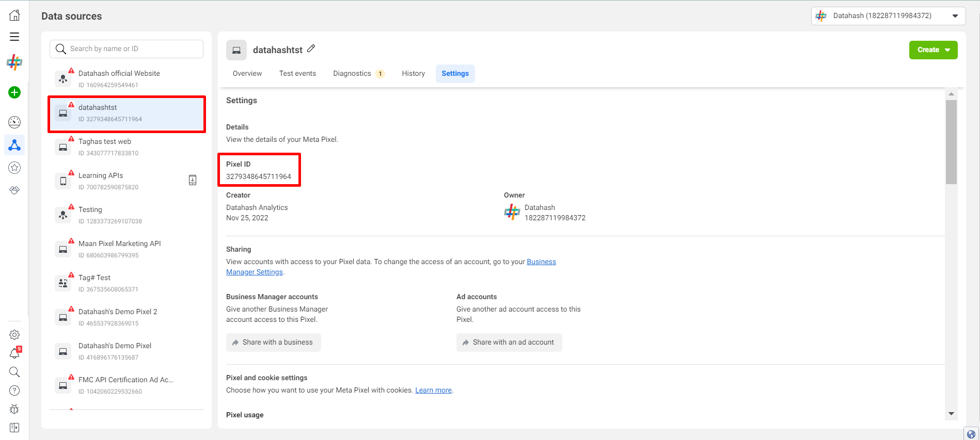The height and width of the screenshot is (440, 980).
Task: Open the partner integrations handshake icon
Action: click(14, 190)
